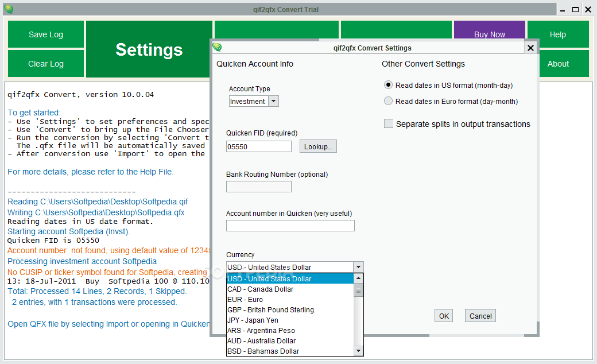The height and width of the screenshot is (364, 597).
Task: Click the Lookup... button
Action: pyautogui.click(x=318, y=146)
